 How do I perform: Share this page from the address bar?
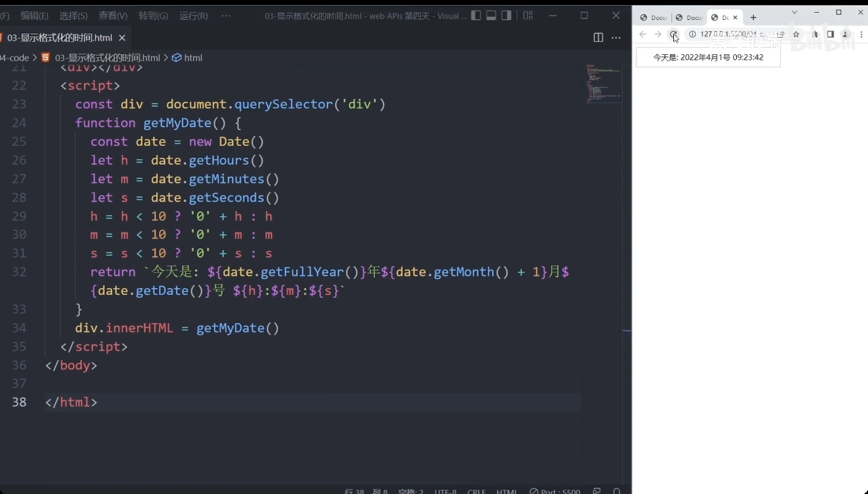(x=782, y=34)
